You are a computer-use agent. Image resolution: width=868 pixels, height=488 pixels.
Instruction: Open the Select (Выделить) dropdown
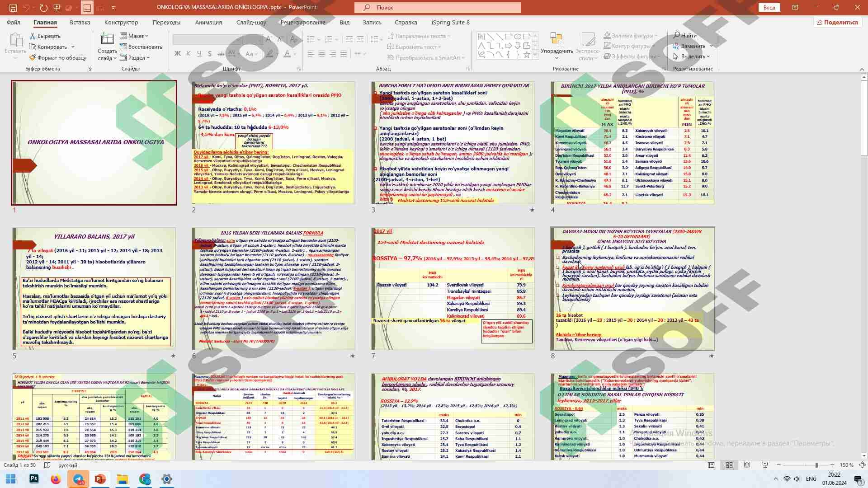(692, 56)
